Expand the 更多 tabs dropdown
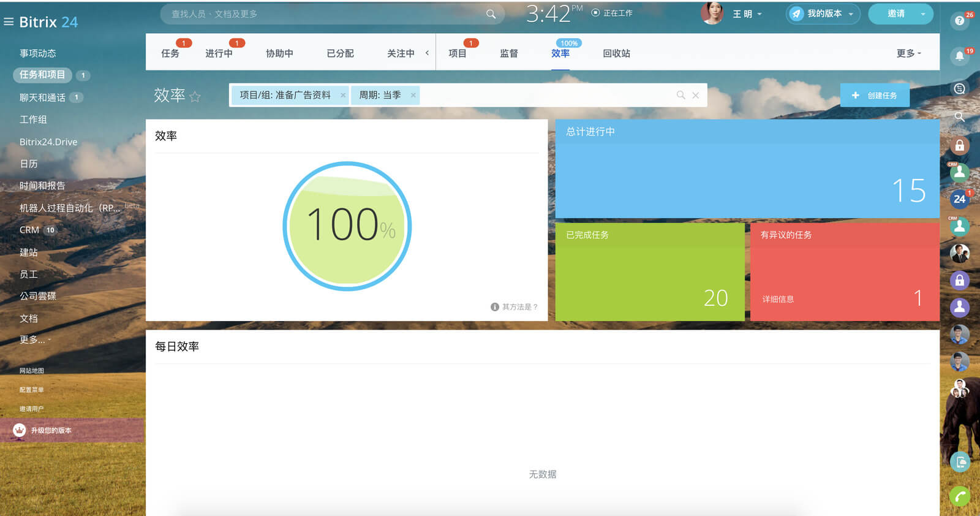 pos(909,53)
